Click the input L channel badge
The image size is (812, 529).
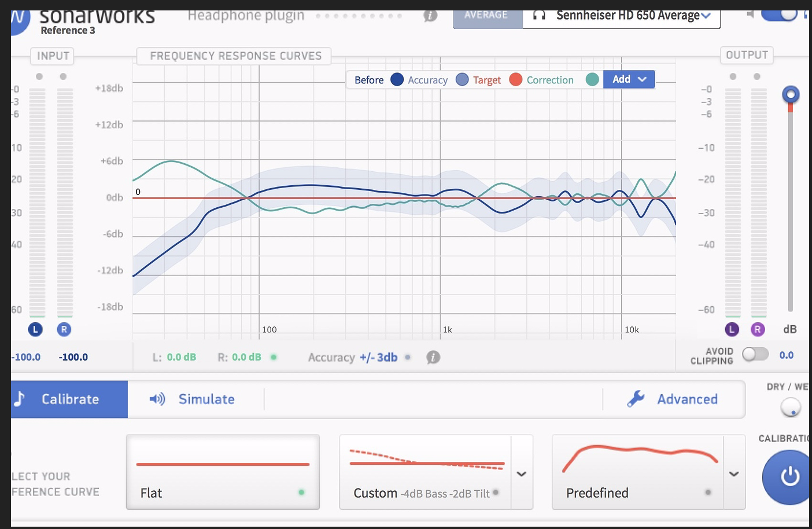(35, 329)
